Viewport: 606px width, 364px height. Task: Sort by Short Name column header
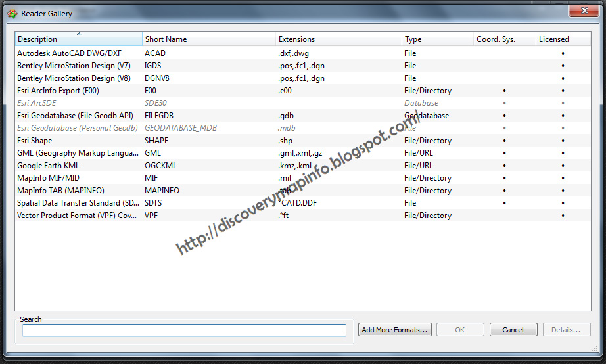point(209,39)
